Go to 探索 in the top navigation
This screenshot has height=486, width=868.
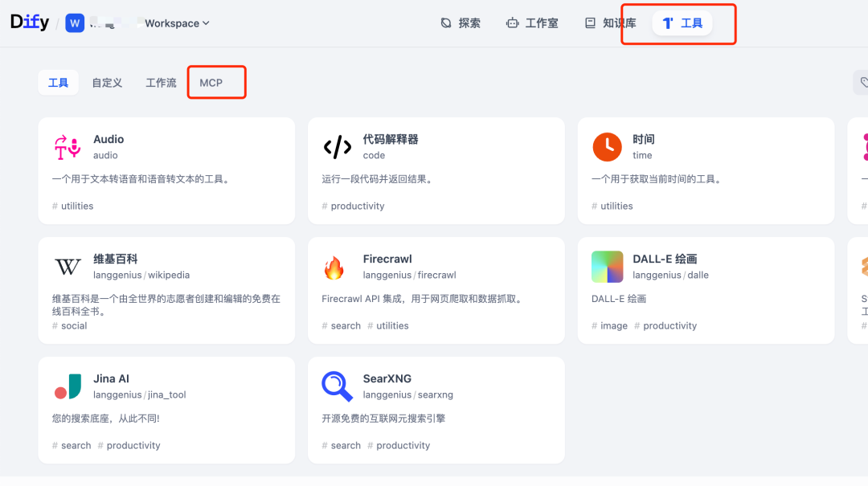[x=461, y=23]
